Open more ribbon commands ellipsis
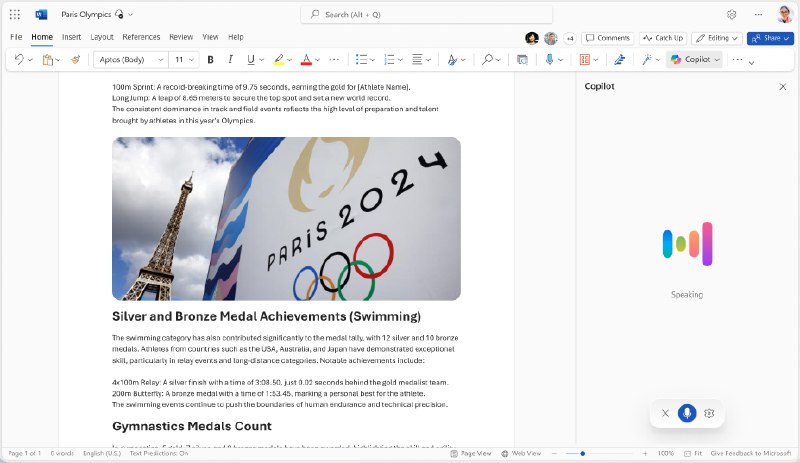The height and width of the screenshot is (463, 800). [737, 60]
